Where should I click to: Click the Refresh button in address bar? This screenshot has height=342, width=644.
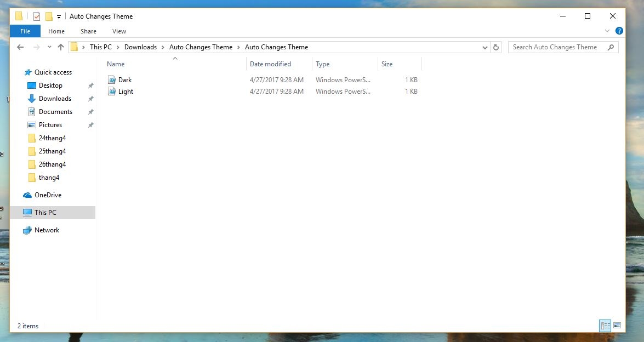click(495, 47)
